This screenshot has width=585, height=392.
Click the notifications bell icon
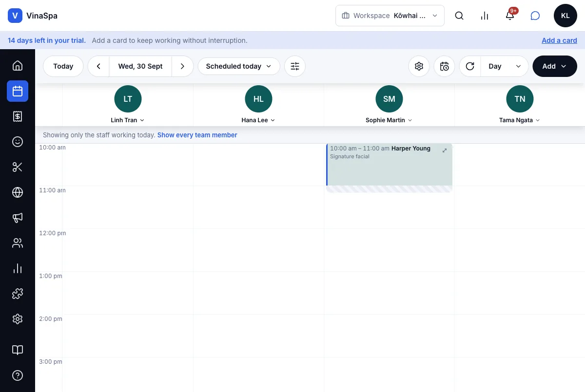pyautogui.click(x=510, y=16)
